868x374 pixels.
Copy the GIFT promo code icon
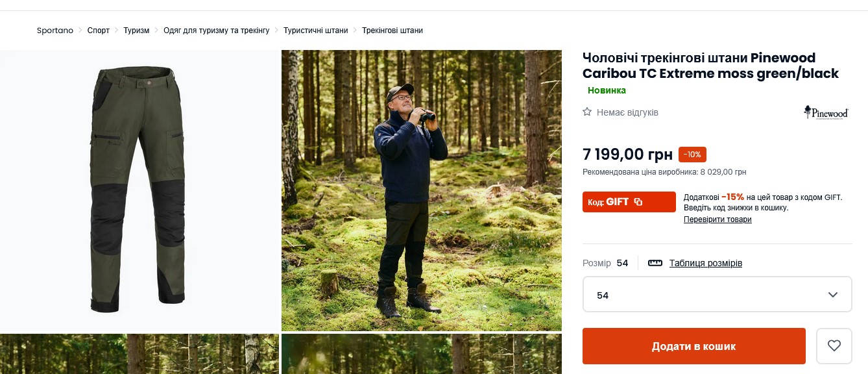638,202
